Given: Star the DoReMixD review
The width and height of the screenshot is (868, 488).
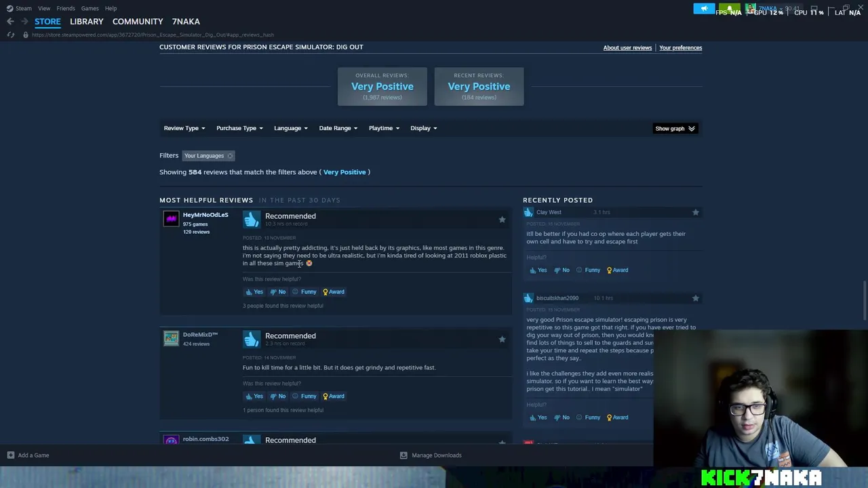Looking at the screenshot, I should [502, 339].
